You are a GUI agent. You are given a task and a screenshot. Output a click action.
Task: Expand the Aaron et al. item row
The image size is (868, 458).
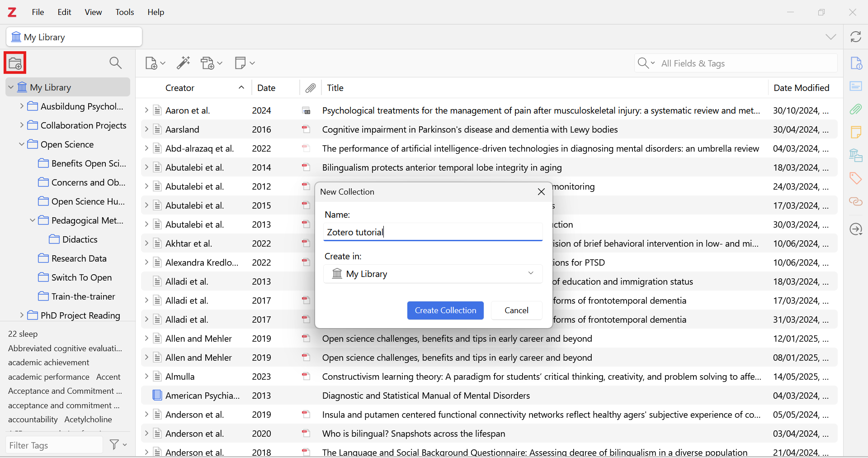pos(146,110)
